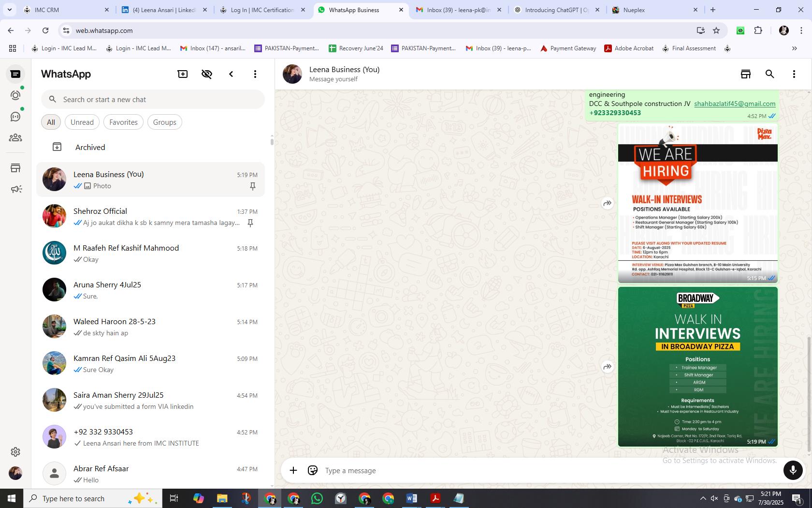Open Word in the taskbar

point(412,498)
